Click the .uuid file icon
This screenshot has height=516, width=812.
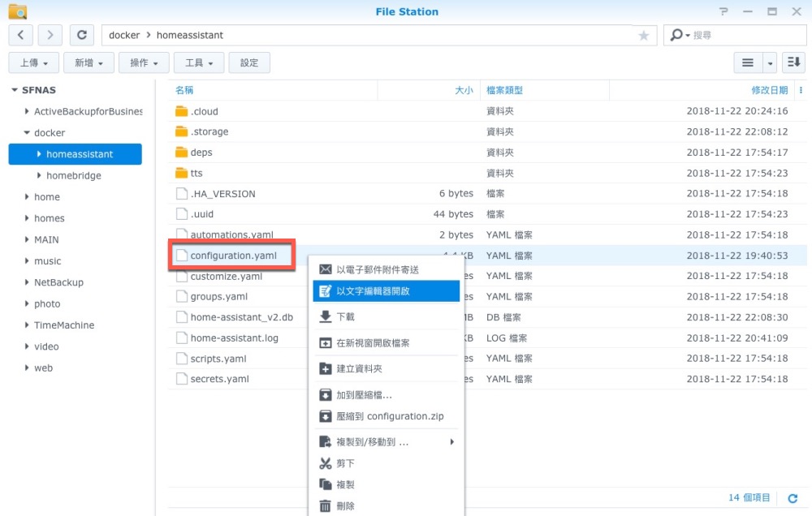coord(182,213)
